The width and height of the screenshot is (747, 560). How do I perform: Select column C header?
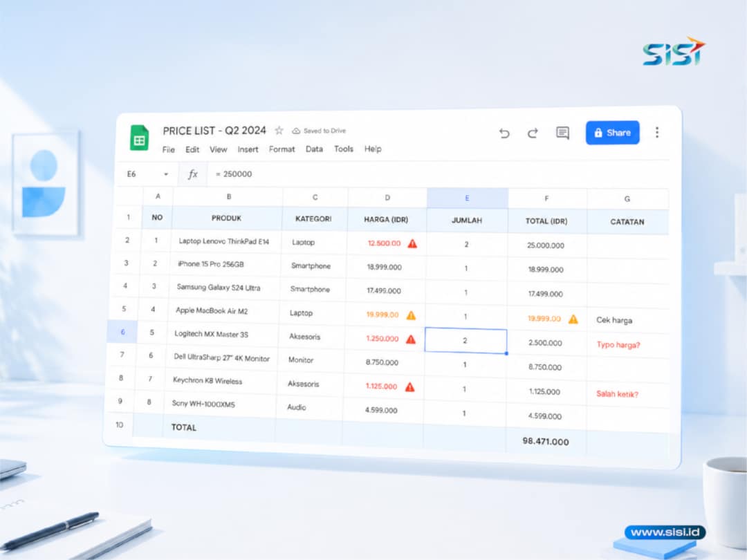point(315,197)
